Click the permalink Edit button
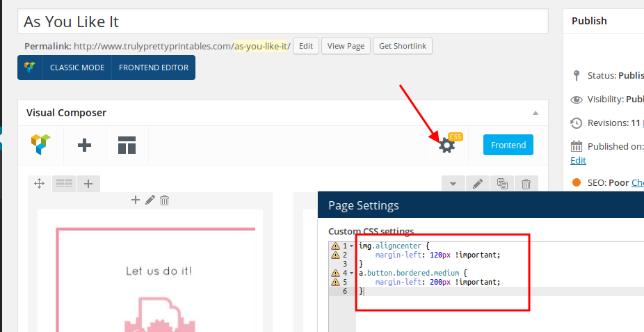Image resolution: width=644 pixels, height=332 pixels. tap(306, 46)
